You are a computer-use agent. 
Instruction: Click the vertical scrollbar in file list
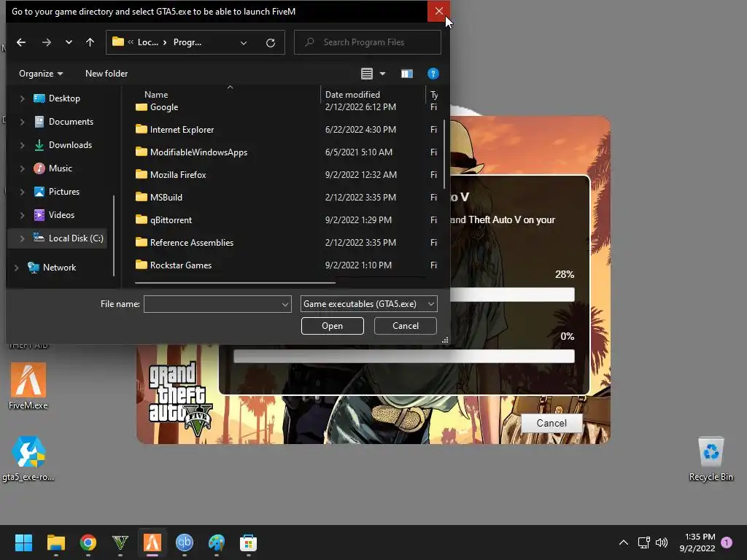click(444, 153)
